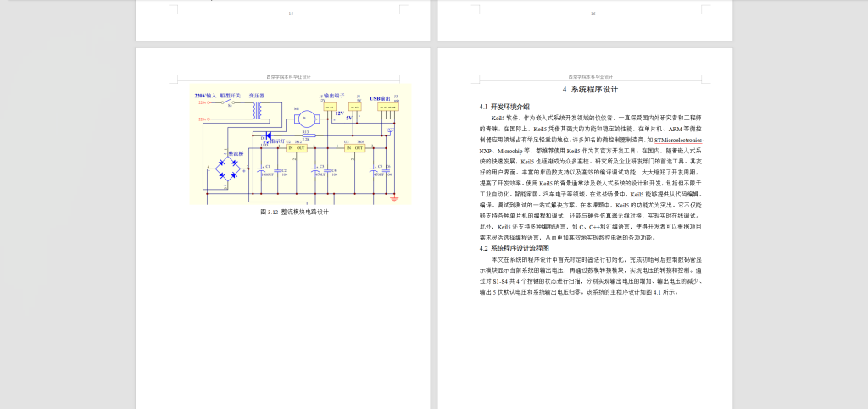Select the motor M1 symbol in the diagram

tap(307, 119)
